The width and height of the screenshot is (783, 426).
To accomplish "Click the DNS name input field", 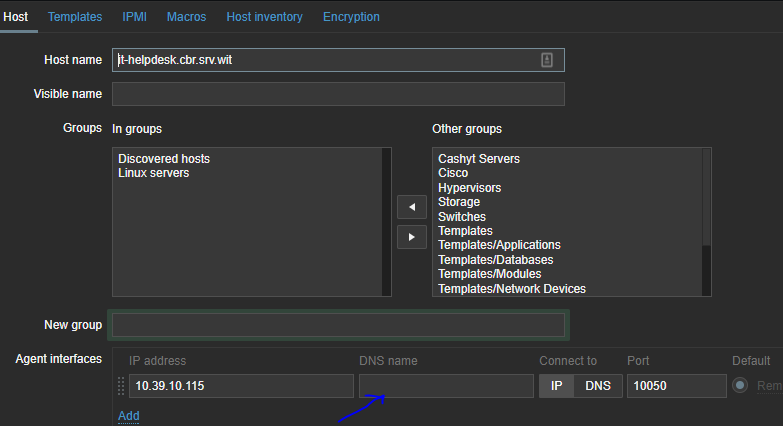I will 446,386.
